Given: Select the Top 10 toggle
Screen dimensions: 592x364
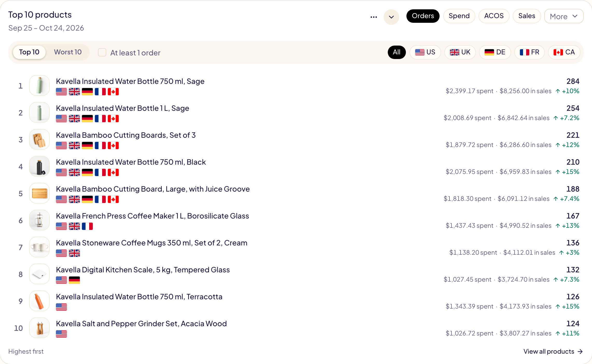Looking at the screenshot, I should [29, 52].
